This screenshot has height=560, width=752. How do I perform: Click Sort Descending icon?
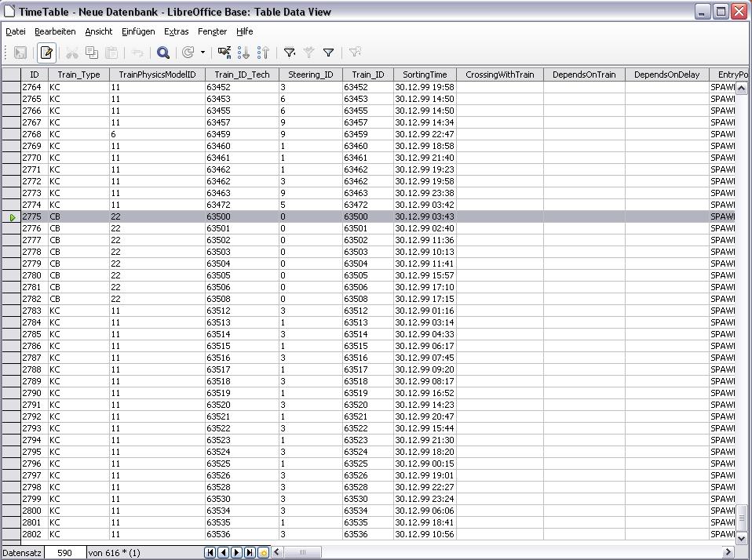(x=263, y=53)
